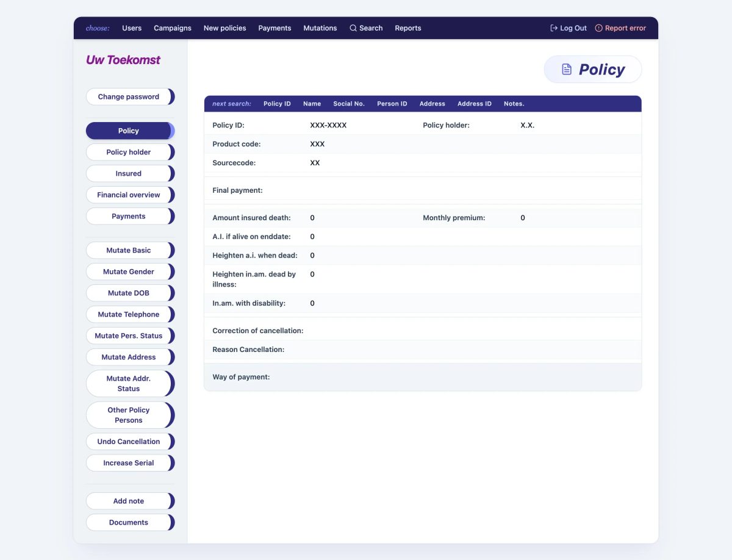The width and height of the screenshot is (732, 560).
Task: Click the Amount insured death label
Action: point(251,218)
